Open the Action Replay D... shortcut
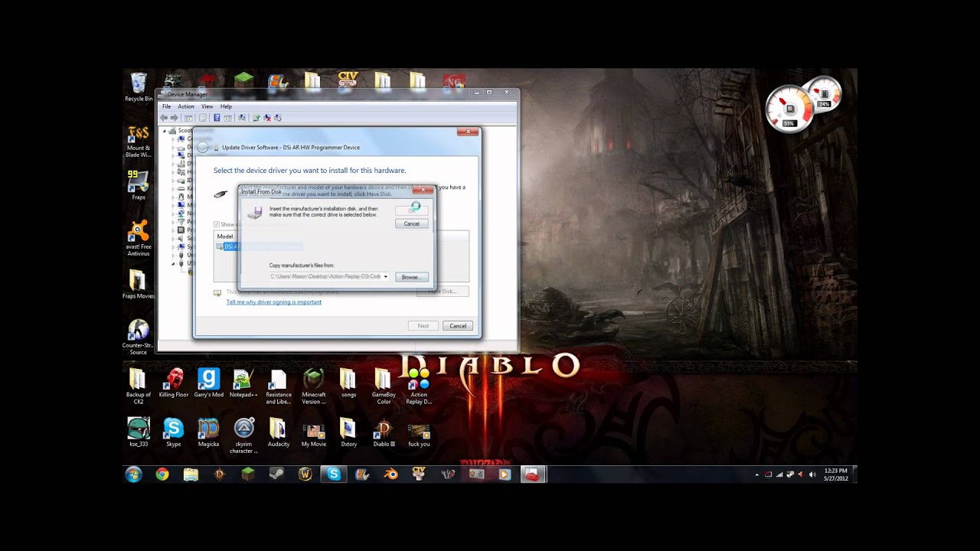The height and width of the screenshot is (551, 980). (x=419, y=386)
